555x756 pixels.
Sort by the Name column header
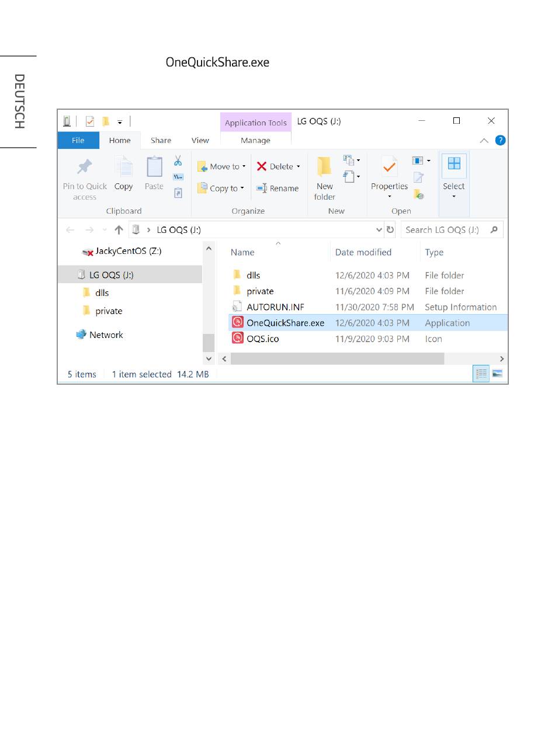tap(242, 252)
